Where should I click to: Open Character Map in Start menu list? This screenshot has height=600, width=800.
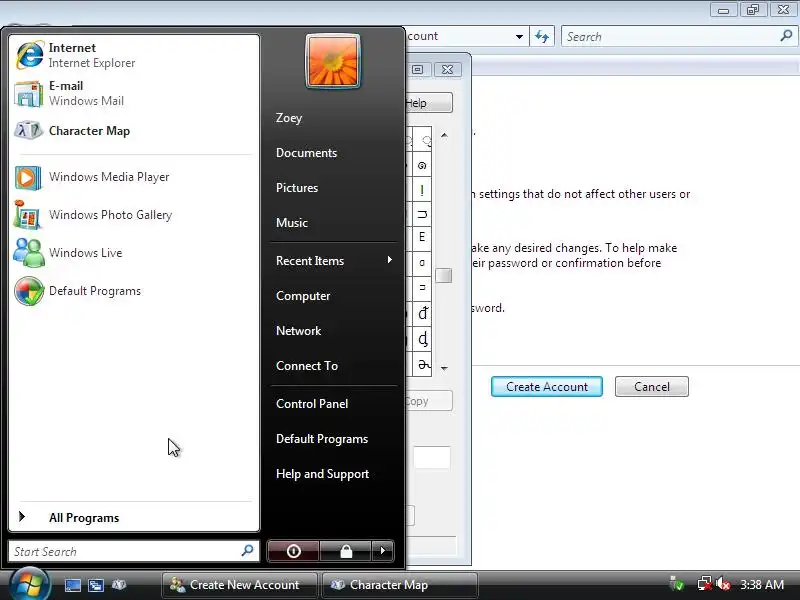(134, 131)
